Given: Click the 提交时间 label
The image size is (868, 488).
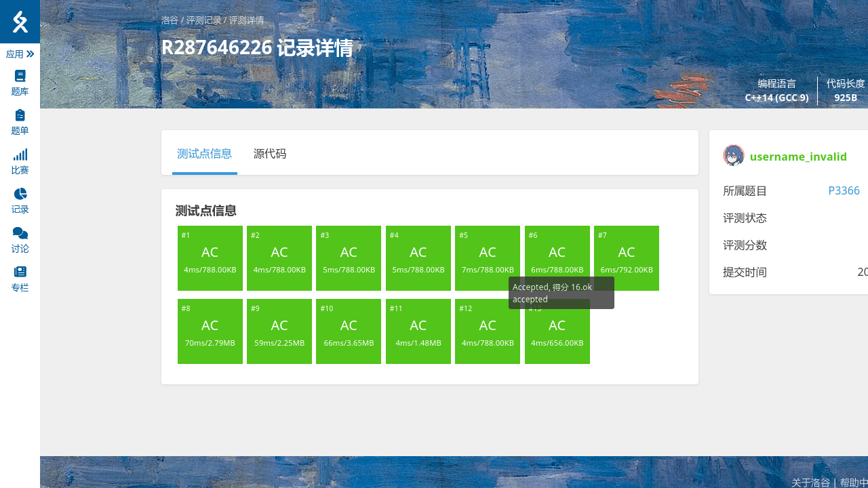Looking at the screenshot, I should (745, 272).
